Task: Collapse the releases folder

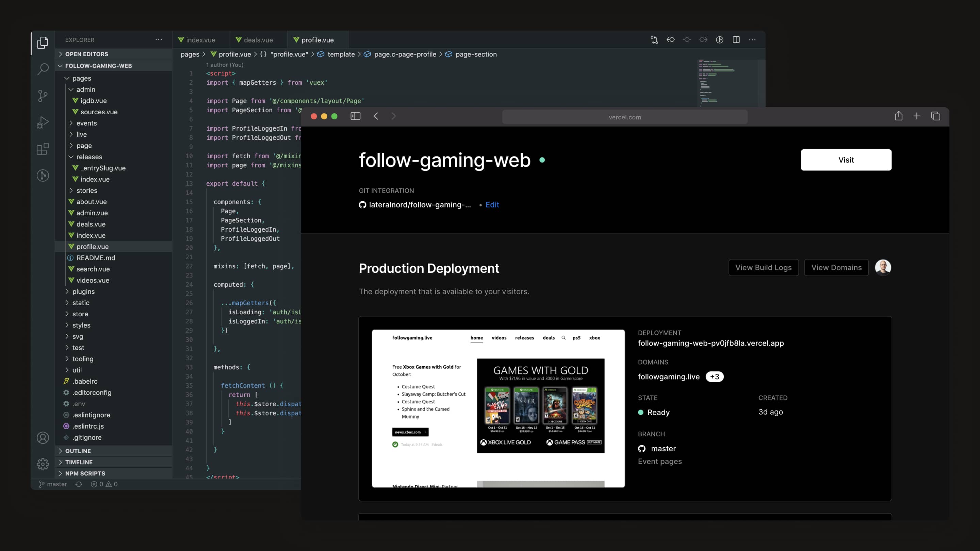Action: point(114,157)
